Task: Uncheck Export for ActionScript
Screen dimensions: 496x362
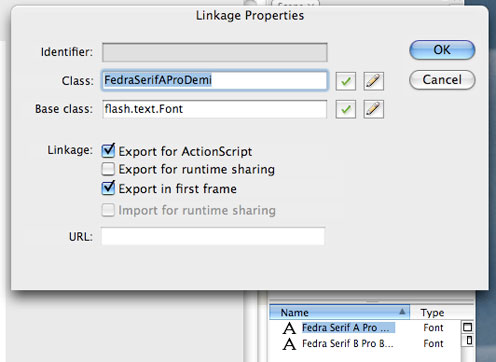Action: (x=108, y=151)
